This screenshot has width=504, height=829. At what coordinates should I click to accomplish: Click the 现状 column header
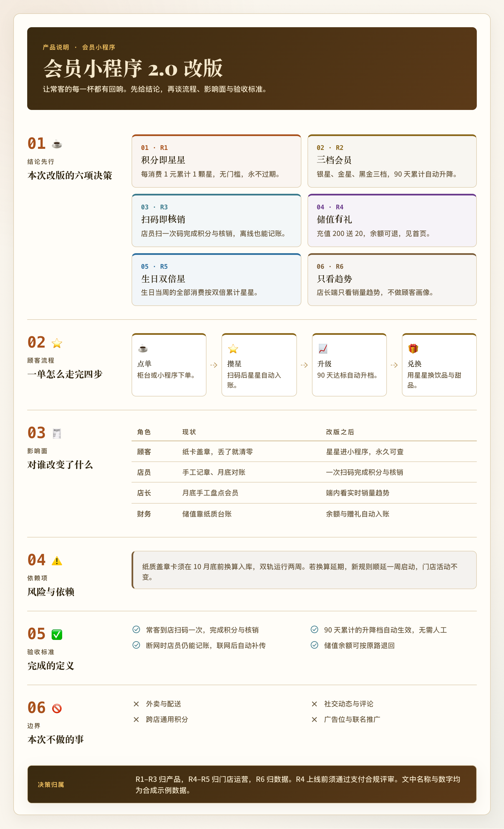click(x=189, y=432)
